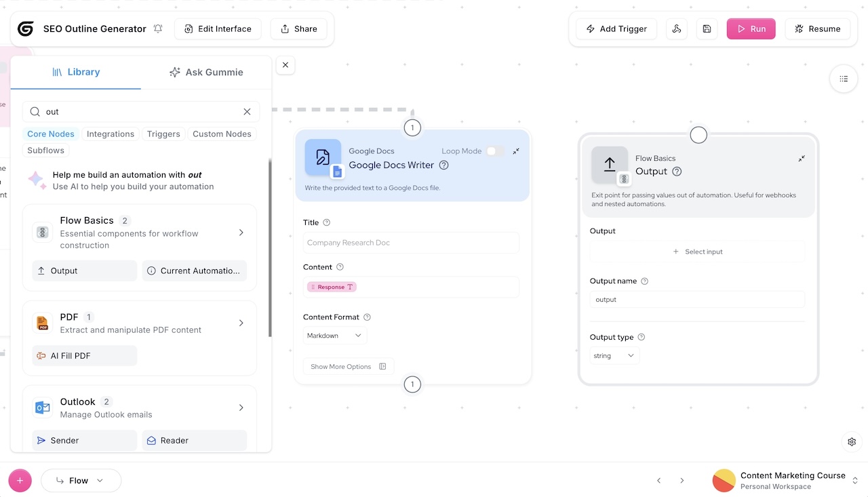The height and width of the screenshot is (497, 868).
Task: Toggle Loop Mode on Google Docs Writer
Action: pyautogui.click(x=495, y=151)
